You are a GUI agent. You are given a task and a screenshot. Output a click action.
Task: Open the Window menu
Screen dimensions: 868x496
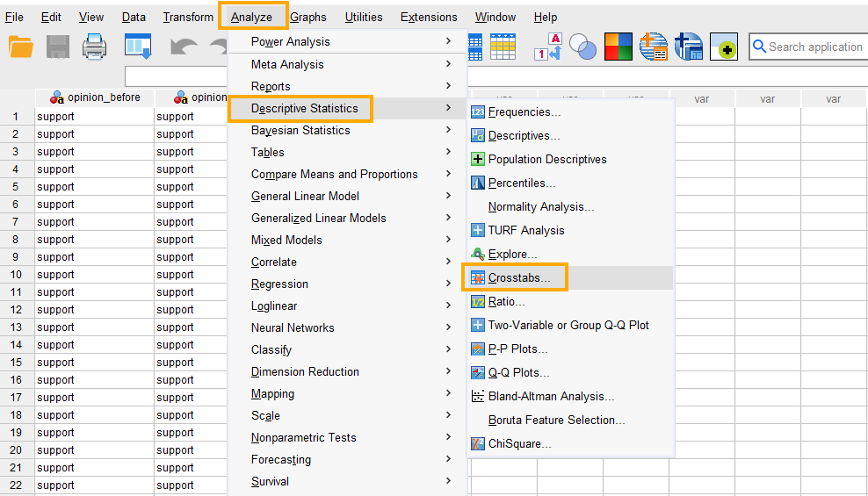tap(495, 18)
